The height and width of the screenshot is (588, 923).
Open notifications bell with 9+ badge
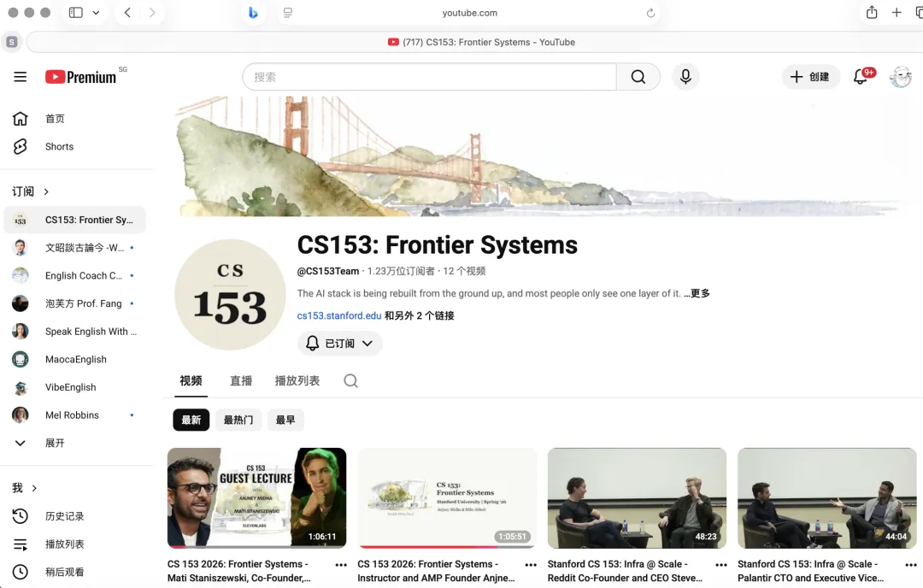tap(862, 77)
